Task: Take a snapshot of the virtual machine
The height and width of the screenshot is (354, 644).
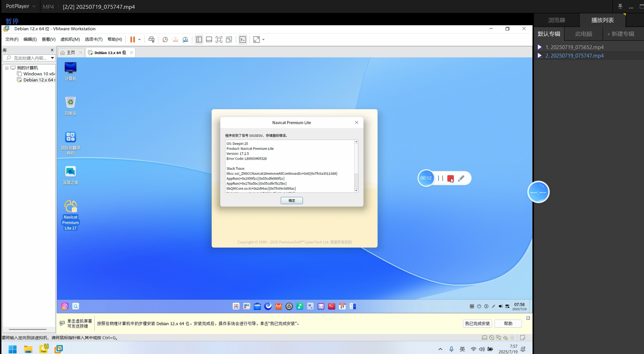Action: (x=165, y=40)
